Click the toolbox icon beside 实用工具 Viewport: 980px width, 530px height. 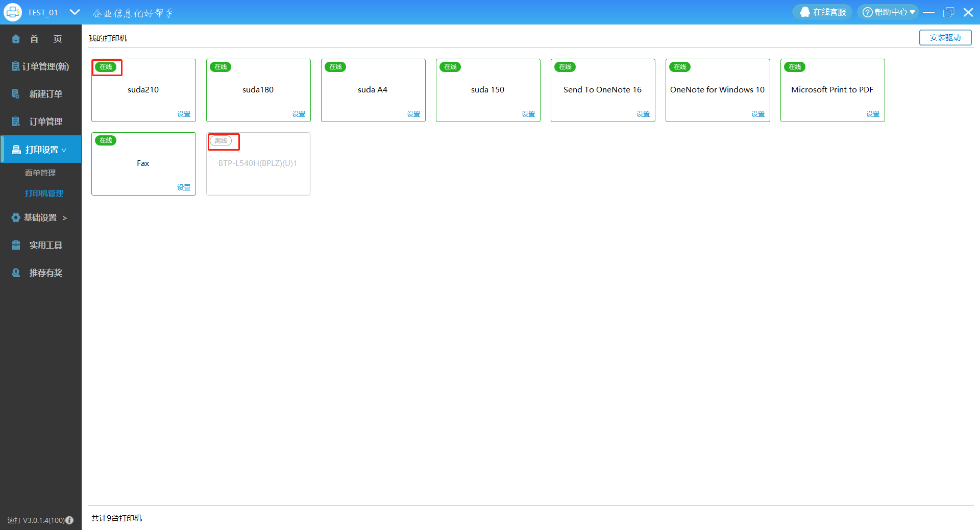point(16,245)
